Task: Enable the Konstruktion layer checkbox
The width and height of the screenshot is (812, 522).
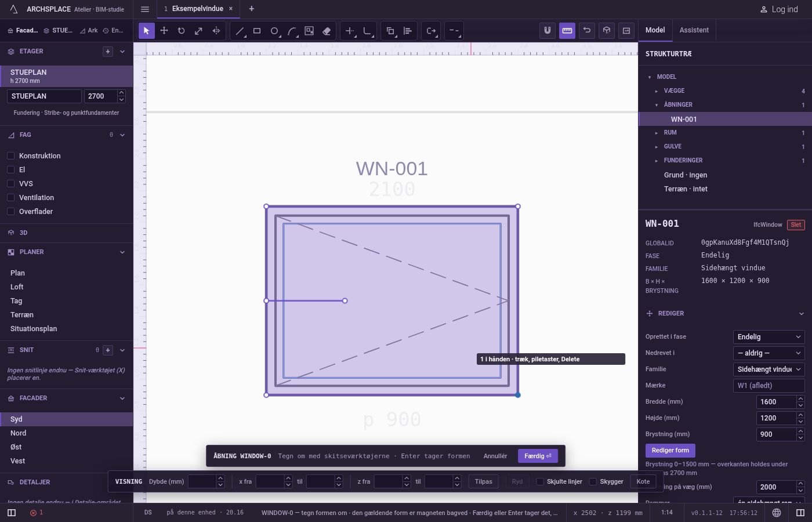Action: [x=10, y=155]
